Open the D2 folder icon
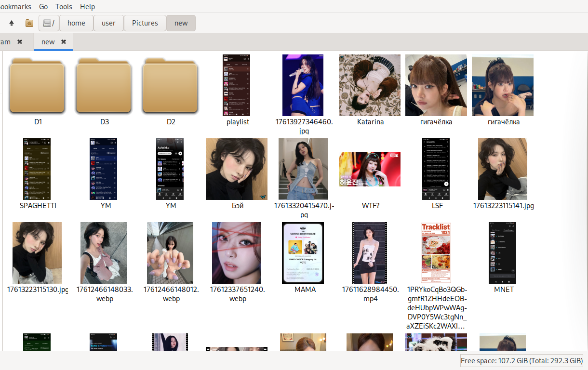The height and width of the screenshot is (370, 588). [171, 85]
